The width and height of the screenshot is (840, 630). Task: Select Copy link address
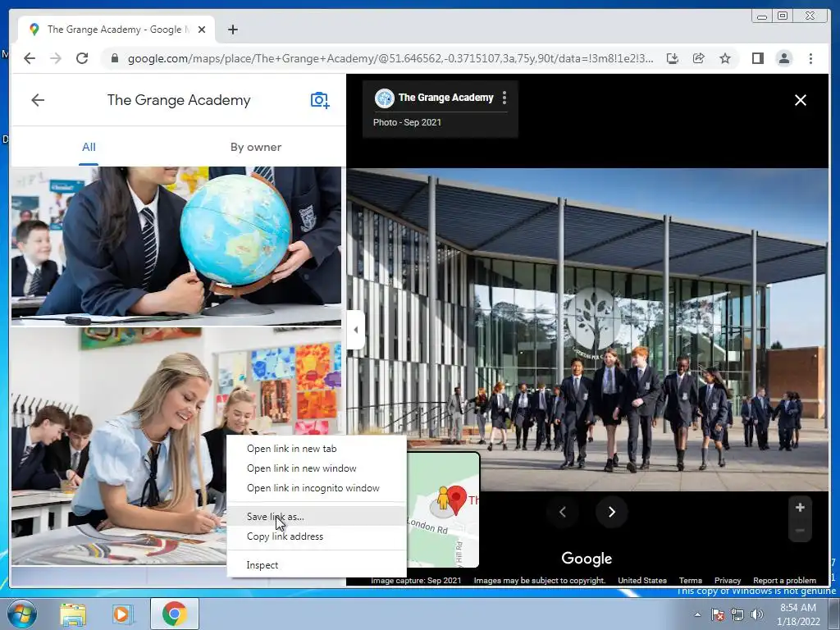point(317,536)
